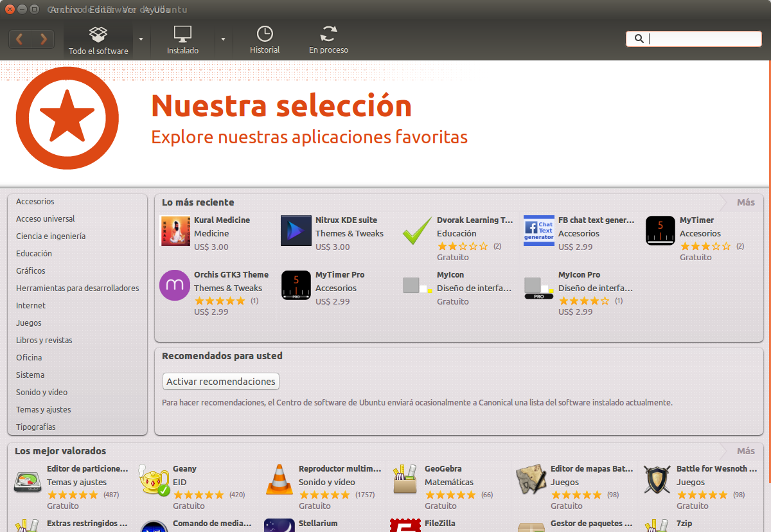Open FB chat text generator icon

click(539, 231)
